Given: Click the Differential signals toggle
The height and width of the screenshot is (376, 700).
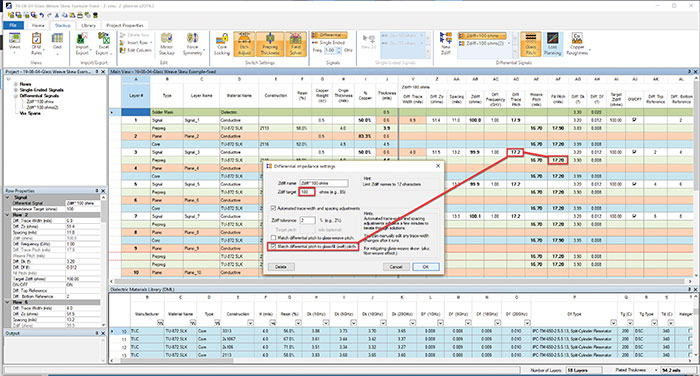Looking at the screenshot, I should pos(329,35).
